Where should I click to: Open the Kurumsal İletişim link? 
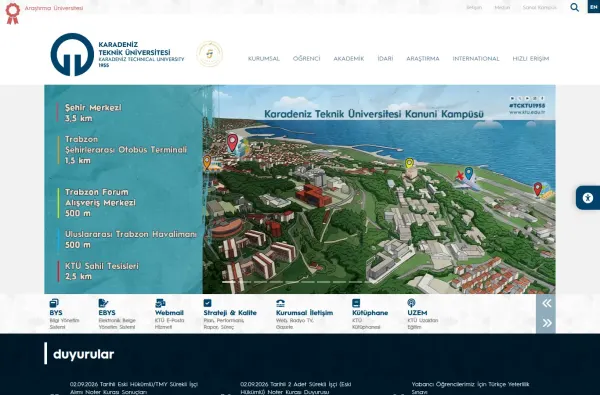pos(305,319)
